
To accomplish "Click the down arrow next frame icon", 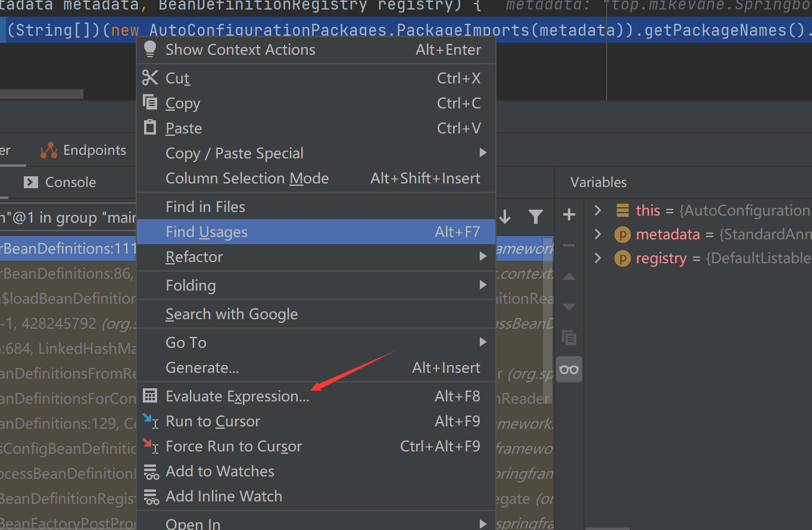I will pyautogui.click(x=505, y=217).
